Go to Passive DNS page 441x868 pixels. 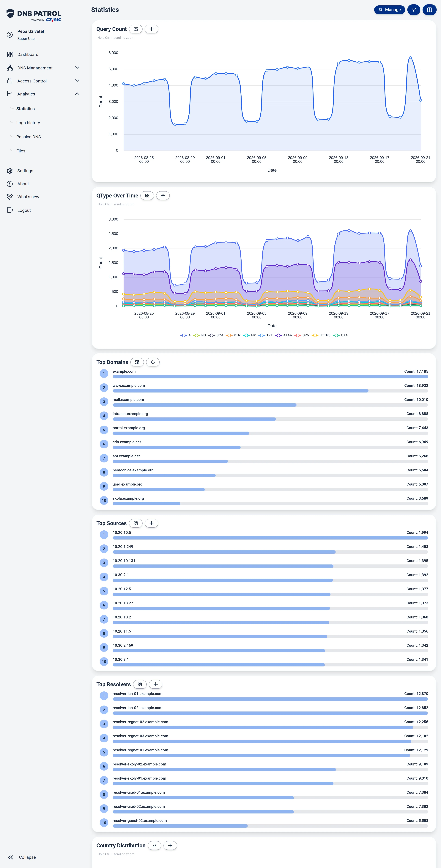point(29,137)
